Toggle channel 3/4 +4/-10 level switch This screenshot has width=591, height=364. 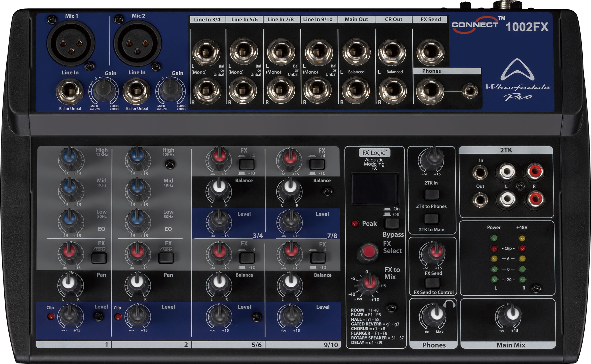point(247,164)
